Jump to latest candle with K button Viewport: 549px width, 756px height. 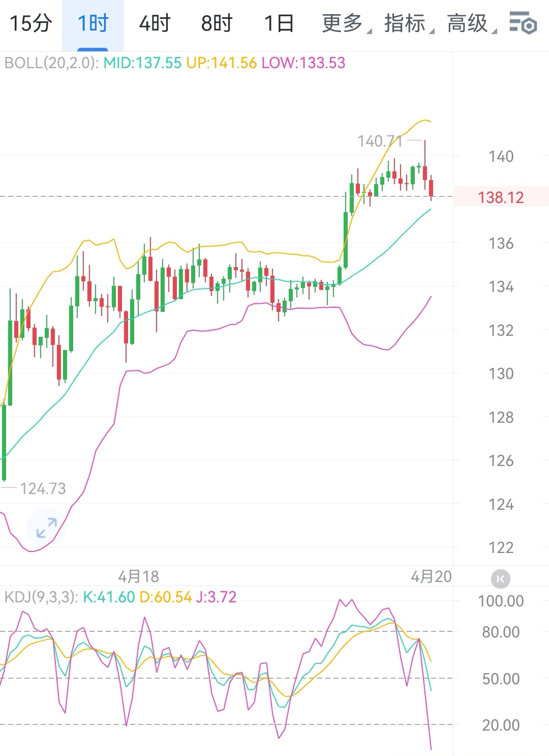pos(501,579)
